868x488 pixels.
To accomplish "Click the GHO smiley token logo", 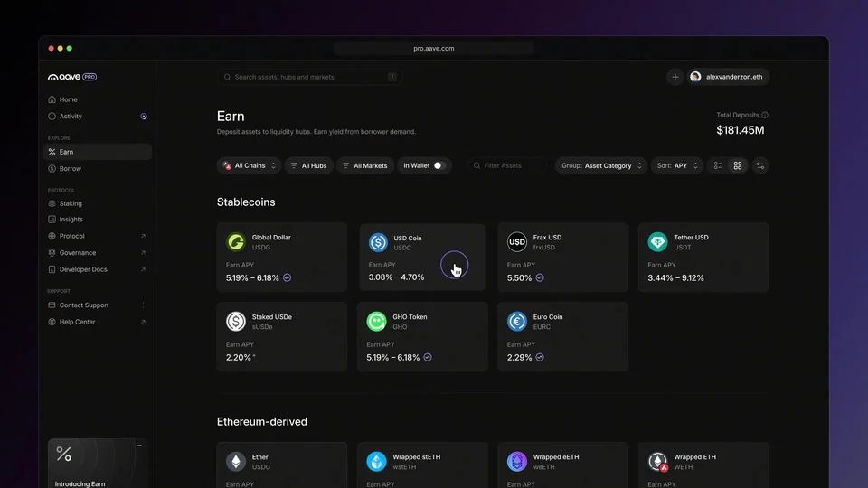I will point(376,322).
